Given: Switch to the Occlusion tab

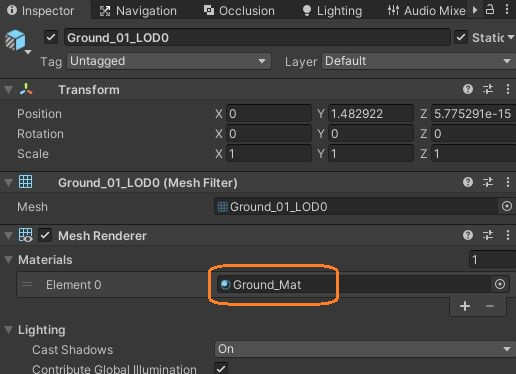Looking at the screenshot, I should pyautogui.click(x=239, y=11).
